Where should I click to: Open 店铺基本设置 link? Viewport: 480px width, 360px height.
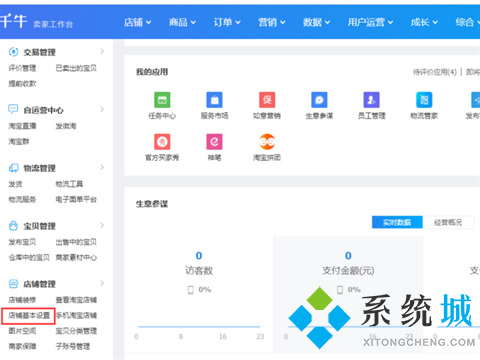click(x=29, y=316)
